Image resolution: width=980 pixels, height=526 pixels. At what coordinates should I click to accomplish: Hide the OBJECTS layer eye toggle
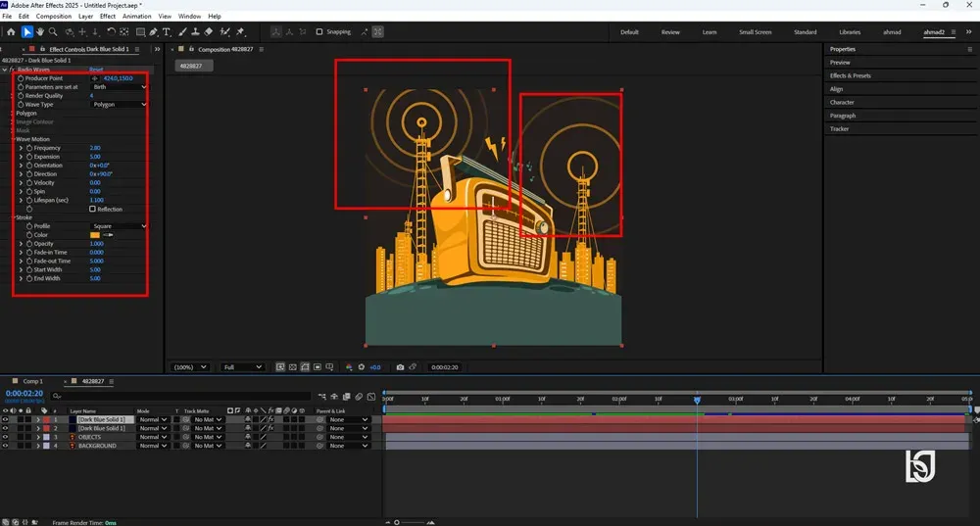[x=5, y=437]
